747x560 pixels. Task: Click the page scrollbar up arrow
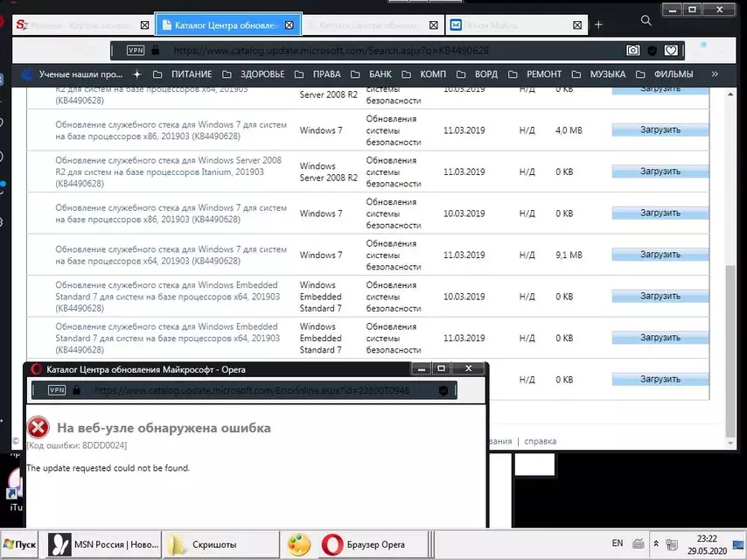730,94
